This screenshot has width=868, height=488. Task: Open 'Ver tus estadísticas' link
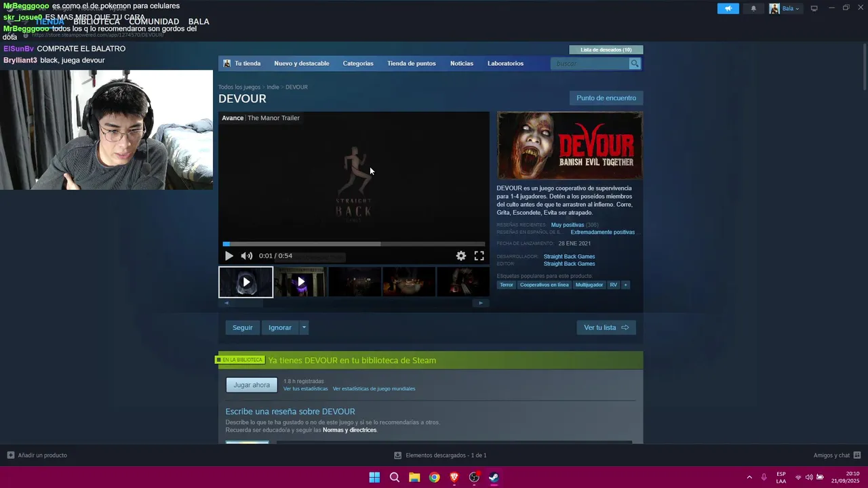(305, 389)
